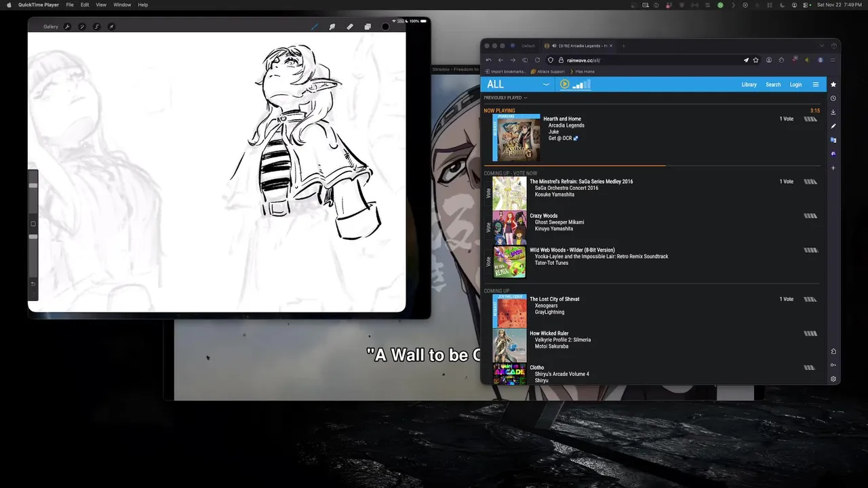
Task: Open artist Kosuke Yamashita
Action: pyautogui.click(x=554, y=195)
